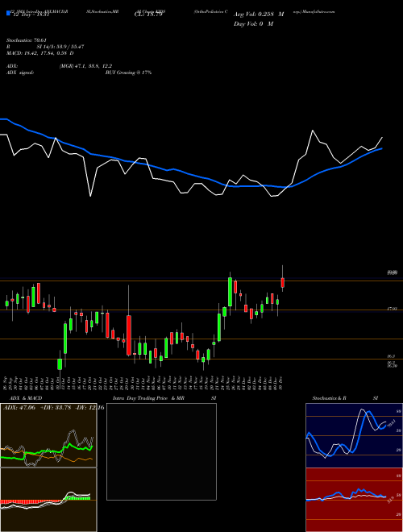Viewport: 403px width, 532px height.
Task: Click the lowest green candlestick of the October gap
Action: [60, 364]
